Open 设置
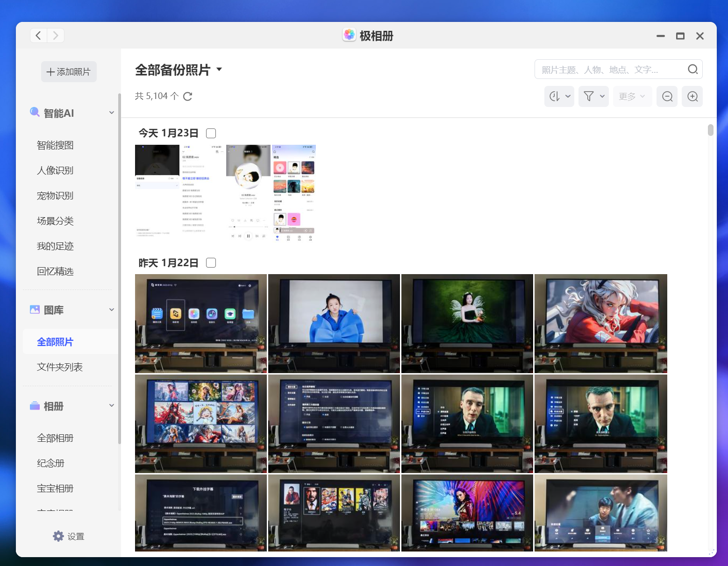The image size is (728, 566). pos(69,536)
